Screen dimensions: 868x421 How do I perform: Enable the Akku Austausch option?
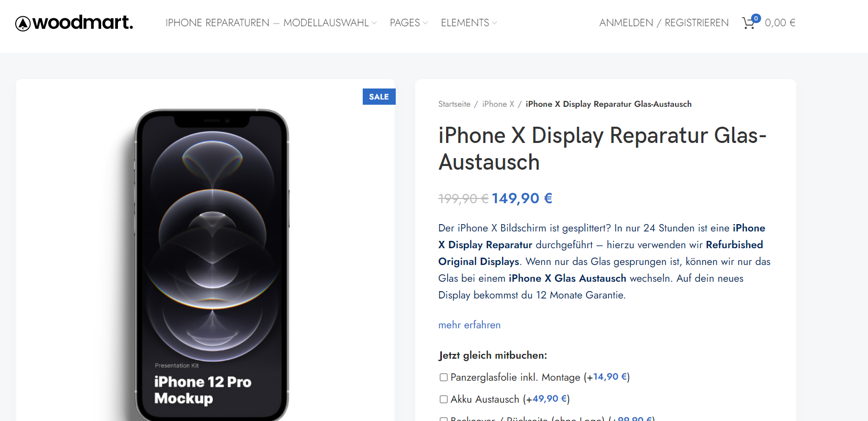443,399
